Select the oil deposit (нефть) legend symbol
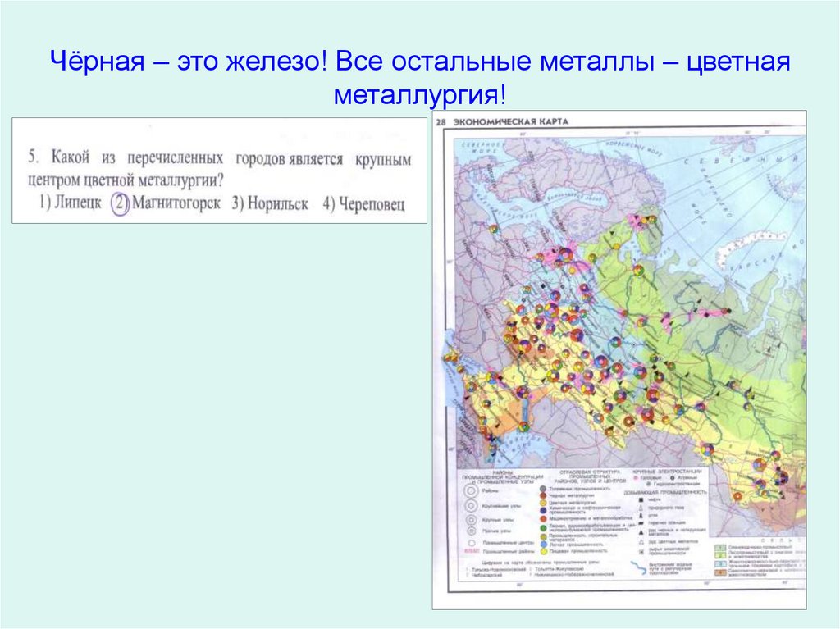This screenshot has height=629, width=840. pyautogui.click(x=641, y=499)
